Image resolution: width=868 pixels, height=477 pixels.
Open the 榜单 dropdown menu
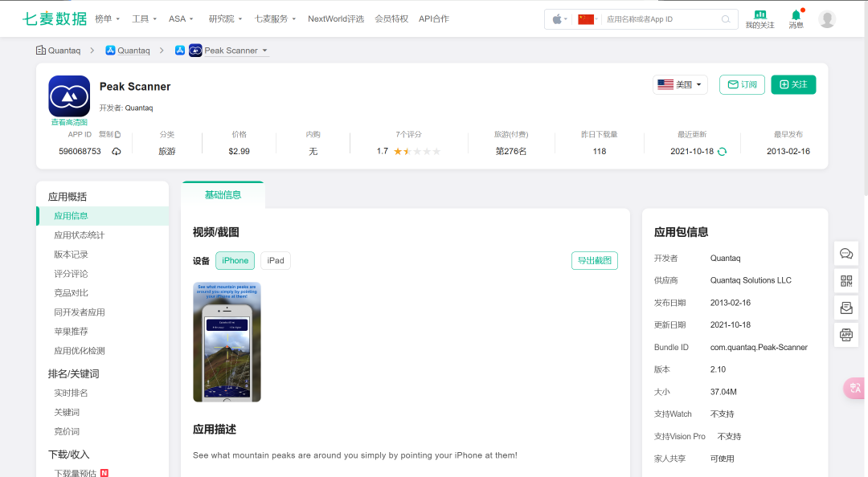point(108,18)
